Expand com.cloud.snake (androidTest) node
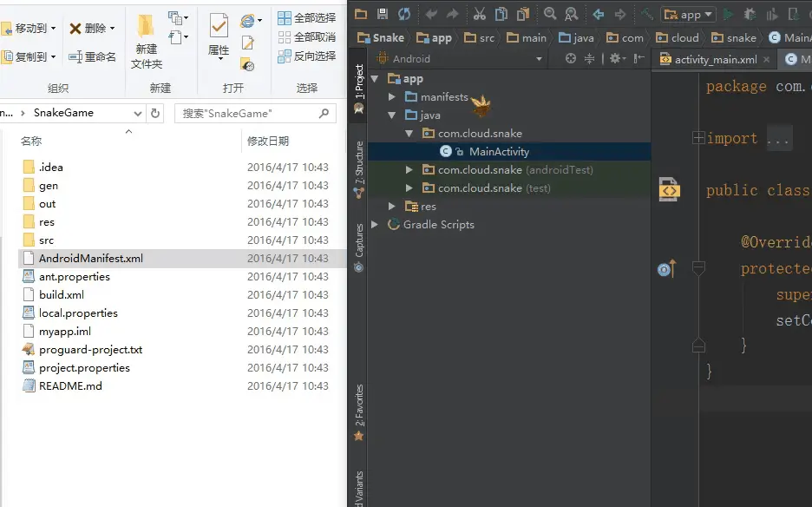This screenshot has height=507, width=812. click(409, 169)
